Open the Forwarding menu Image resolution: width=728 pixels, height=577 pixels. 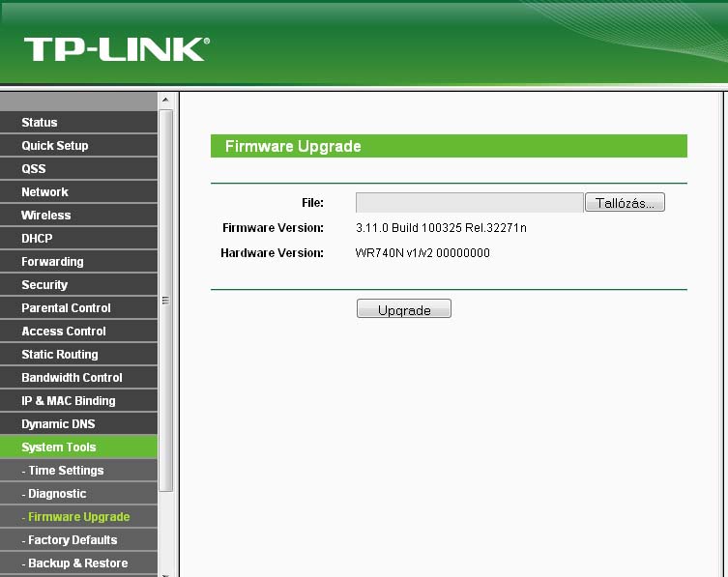coord(78,261)
